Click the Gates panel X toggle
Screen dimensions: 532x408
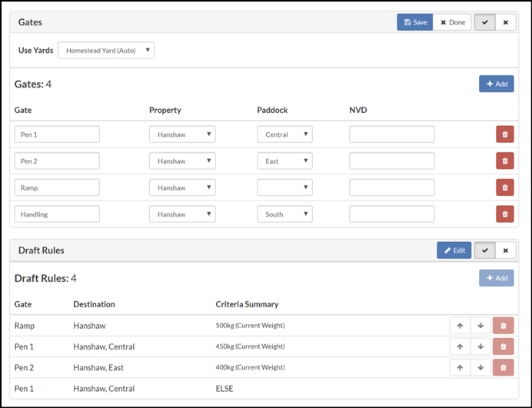505,22
